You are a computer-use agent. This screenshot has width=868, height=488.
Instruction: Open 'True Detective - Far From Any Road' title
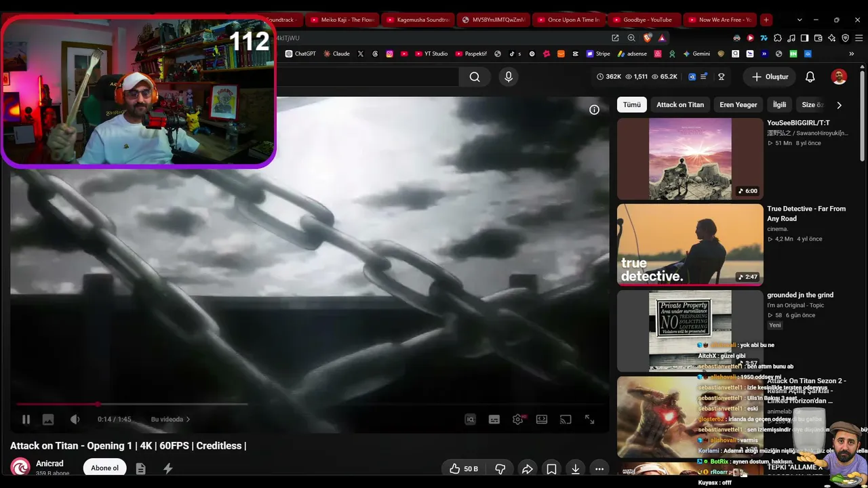[x=806, y=213]
